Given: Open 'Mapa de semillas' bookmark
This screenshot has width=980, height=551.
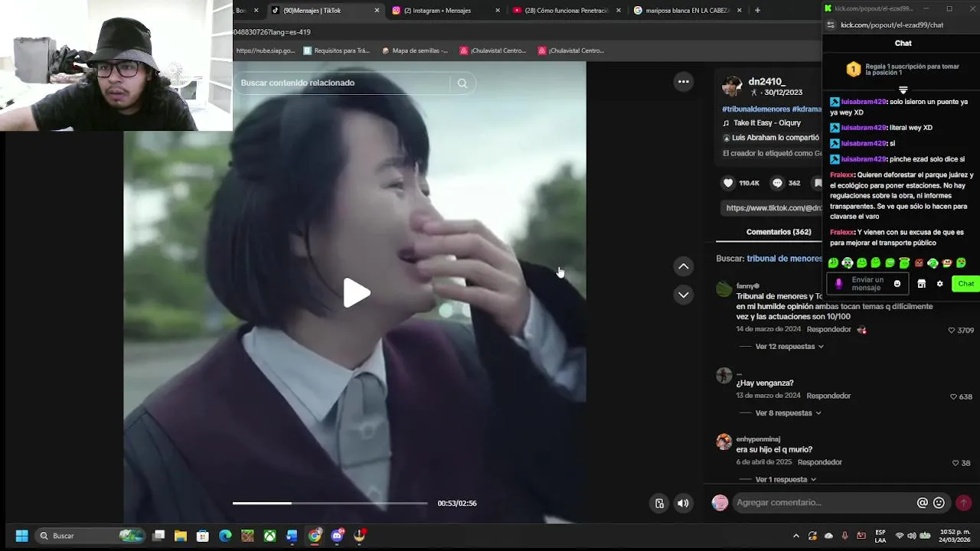Looking at the screenshot, I should tap(415, 51).
